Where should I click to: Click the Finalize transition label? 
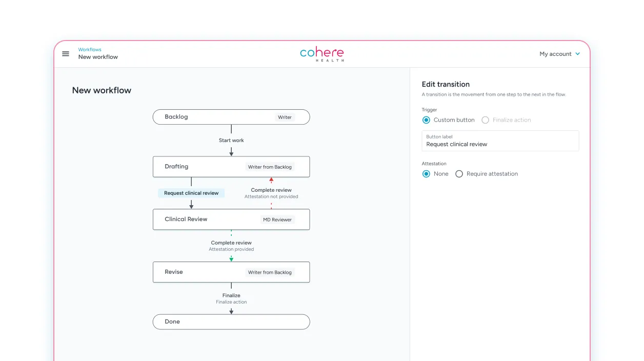(231, 295)
